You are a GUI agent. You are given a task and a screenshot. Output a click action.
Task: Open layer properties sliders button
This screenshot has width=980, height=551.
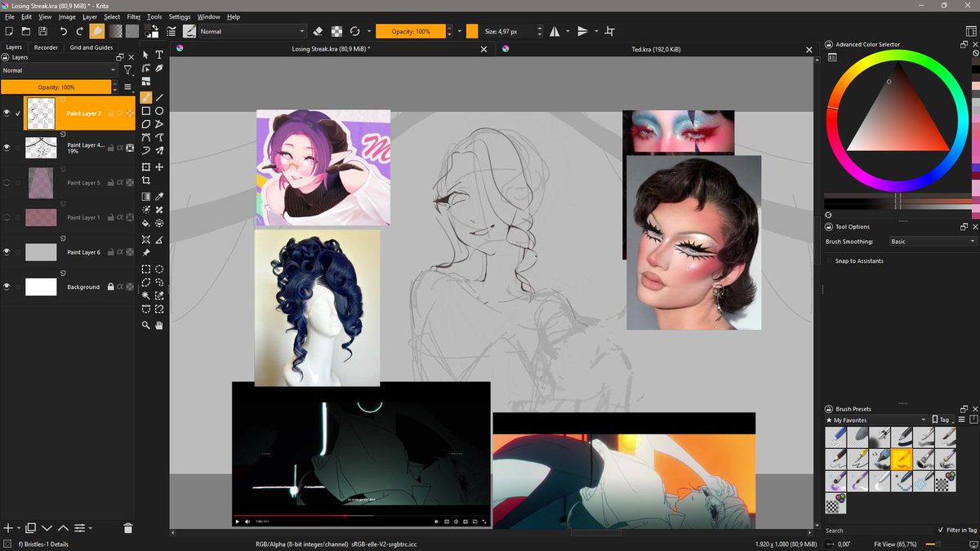[81, 528]
